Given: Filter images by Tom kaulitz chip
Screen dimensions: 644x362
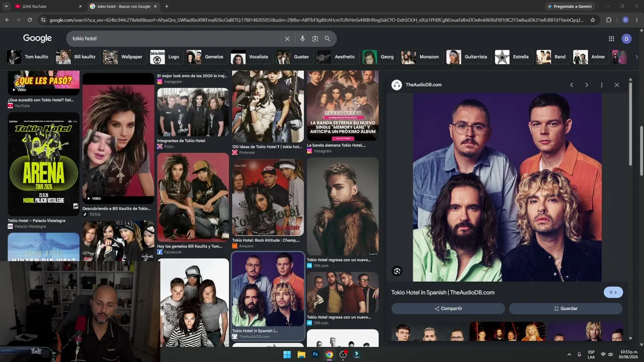Looking at the screenshot, I should tap(28, 57).
